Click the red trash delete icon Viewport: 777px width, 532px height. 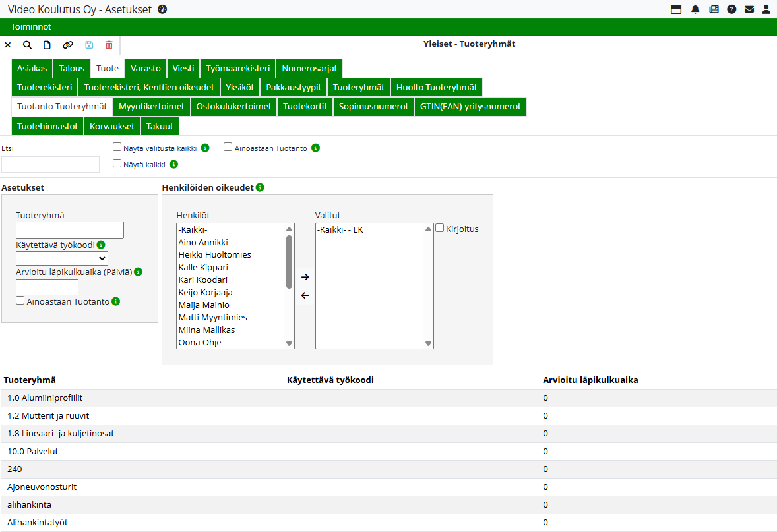tap(109, 45)
